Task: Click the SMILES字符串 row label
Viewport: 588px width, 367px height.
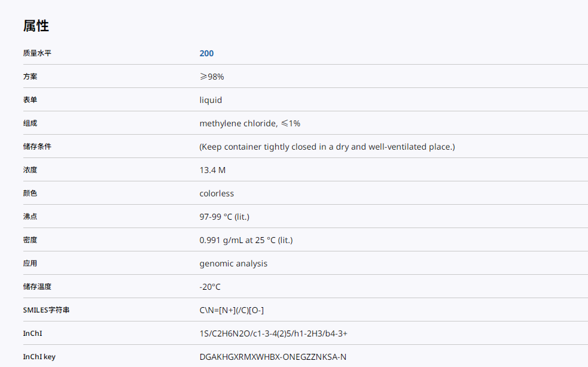Action: click(x=46, y=310)
